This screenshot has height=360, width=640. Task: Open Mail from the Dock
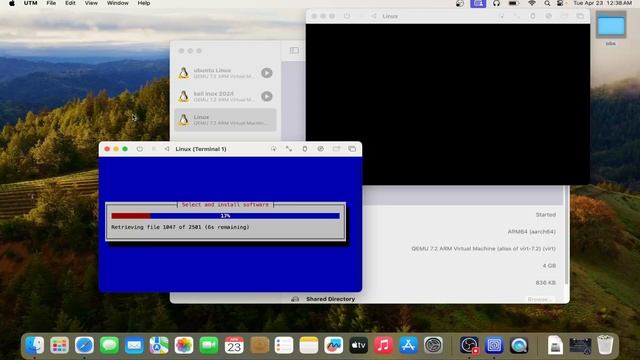tap(134, 345)
